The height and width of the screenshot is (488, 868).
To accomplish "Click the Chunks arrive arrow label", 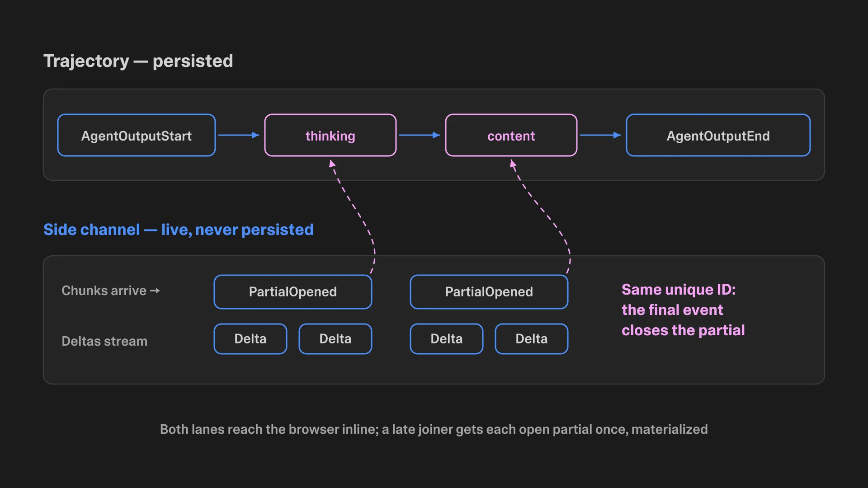I will (111, 291).
